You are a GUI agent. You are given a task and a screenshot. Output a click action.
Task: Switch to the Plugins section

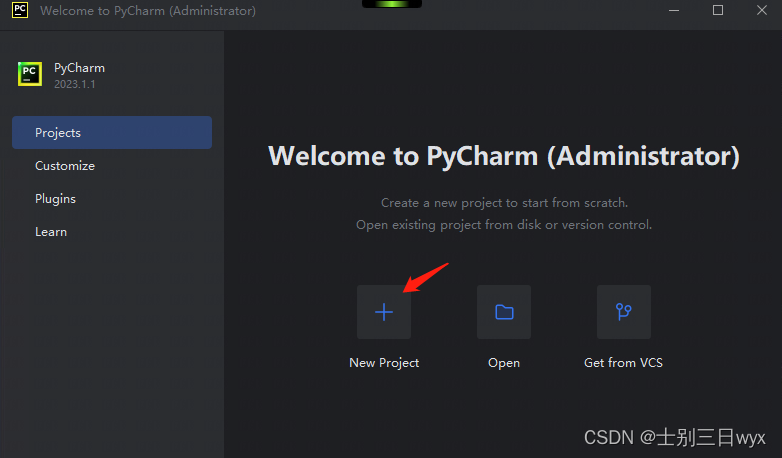click(55, 199)
